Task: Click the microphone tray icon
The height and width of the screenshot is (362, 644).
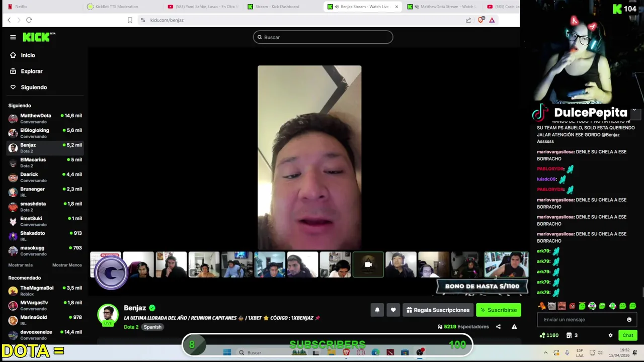Action: [567, 352]
